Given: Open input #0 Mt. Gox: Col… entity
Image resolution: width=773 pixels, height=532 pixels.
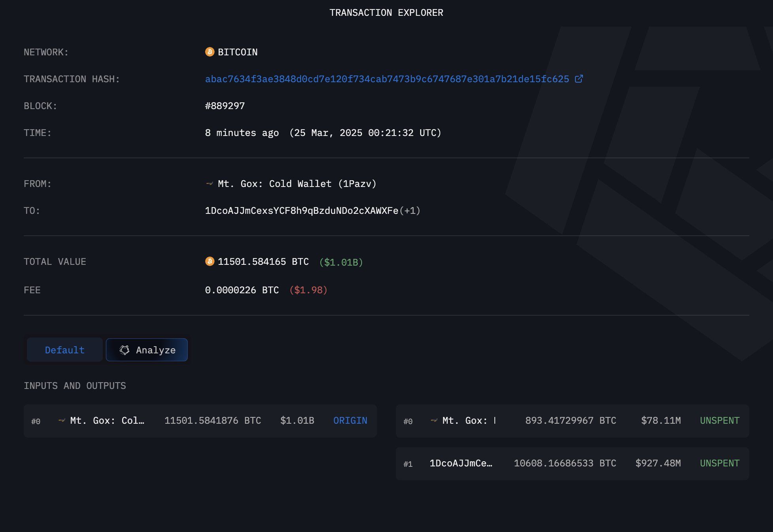Looking at the screenshot, I should [107, 421].
